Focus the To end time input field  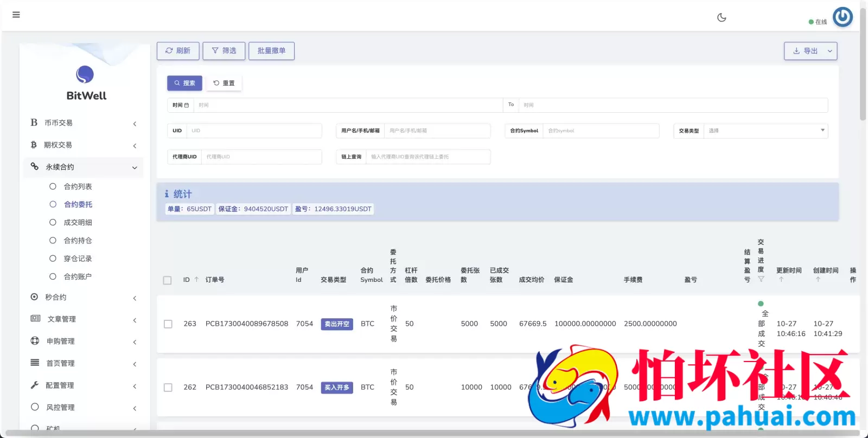tap(673, 105)
